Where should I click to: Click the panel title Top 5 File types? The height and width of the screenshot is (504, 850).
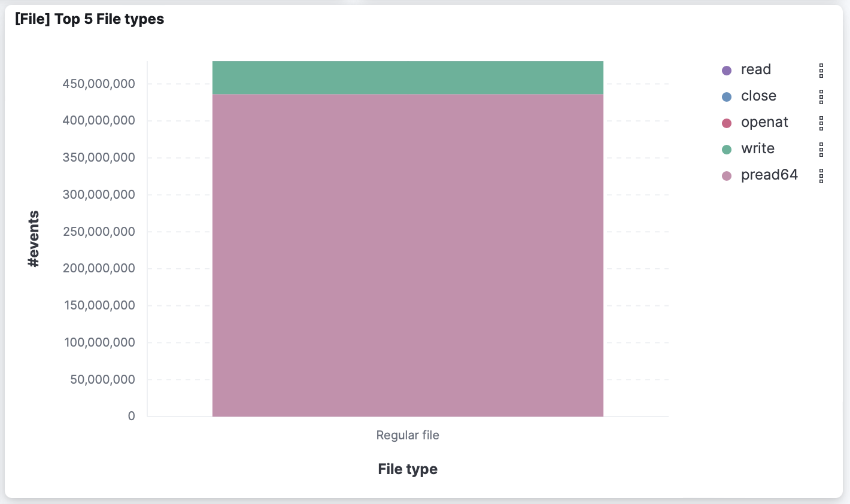89,19
